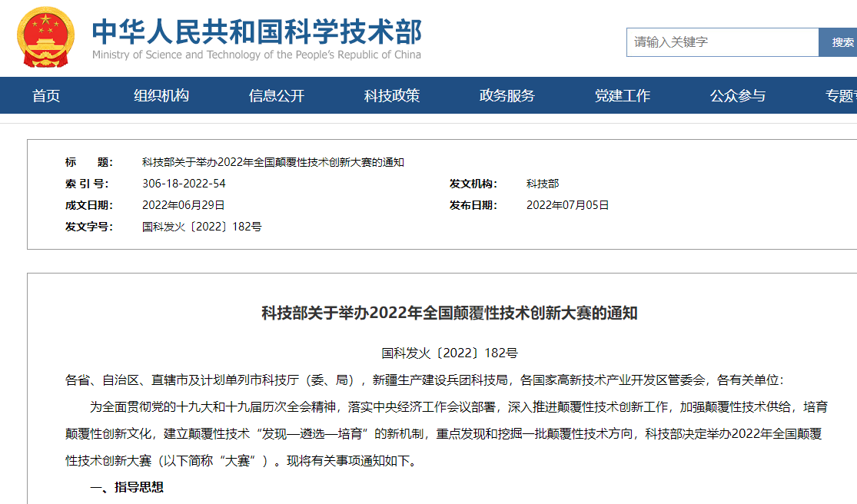Click the bold article headline
The height and width of the screenshot is (504, 857).
(x=450, y=313)
